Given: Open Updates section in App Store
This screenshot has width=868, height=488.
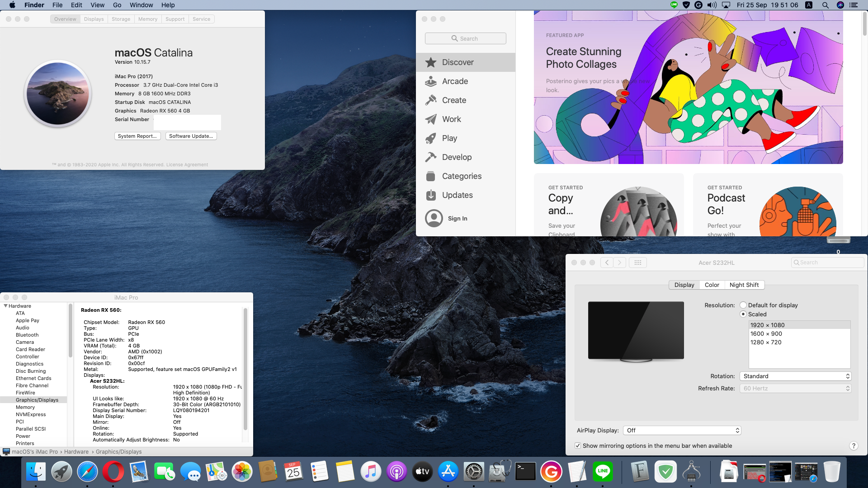Looking at the screenshot, I should [x=465, y=195].
